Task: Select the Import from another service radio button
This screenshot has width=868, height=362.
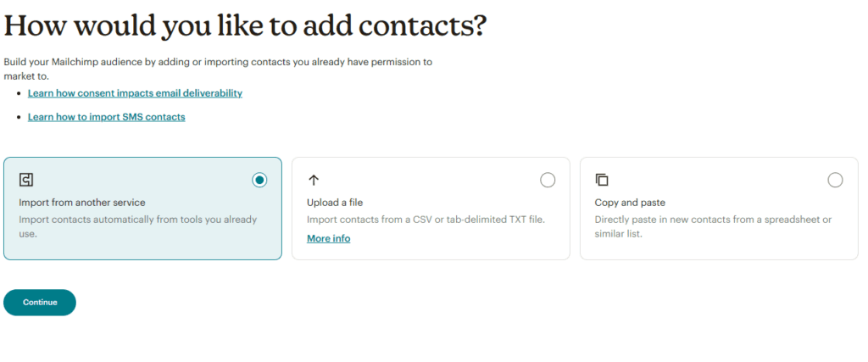Action: coord(260,180)
